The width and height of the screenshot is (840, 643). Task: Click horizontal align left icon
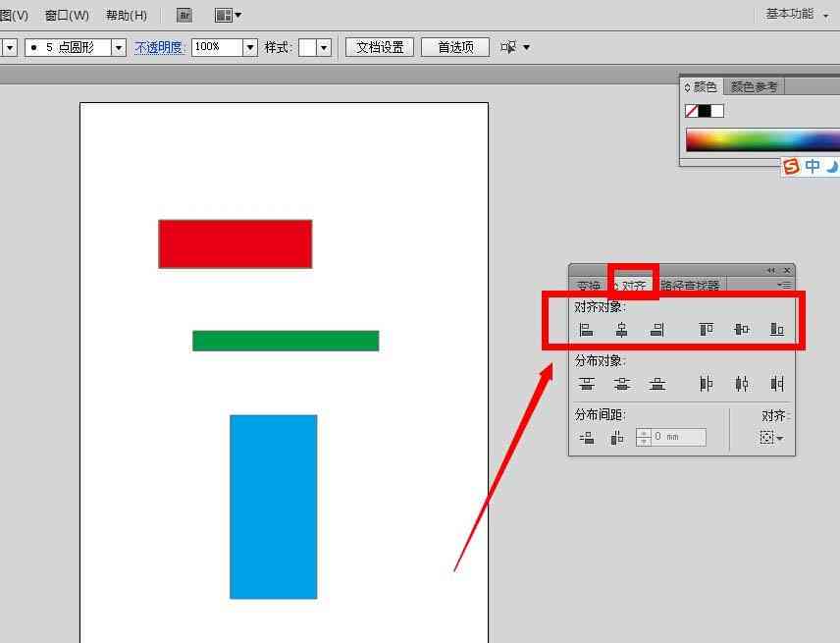click(586, 330)
